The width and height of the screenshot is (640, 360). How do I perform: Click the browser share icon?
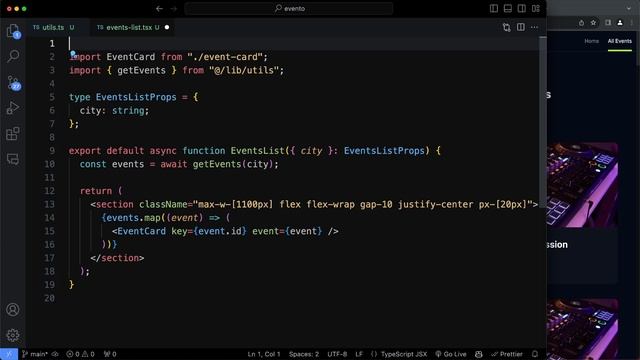(581, 23)
